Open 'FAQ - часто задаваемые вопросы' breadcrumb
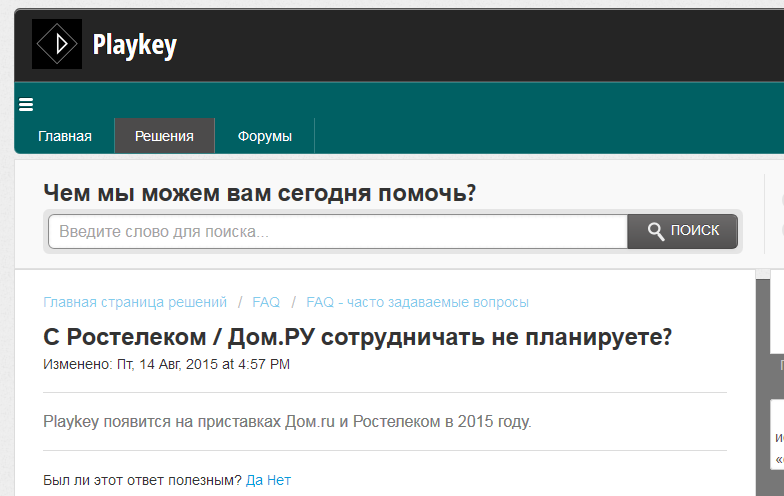This screenshot has height=496, width=784. pyautogui.click(x=418, y=302)
